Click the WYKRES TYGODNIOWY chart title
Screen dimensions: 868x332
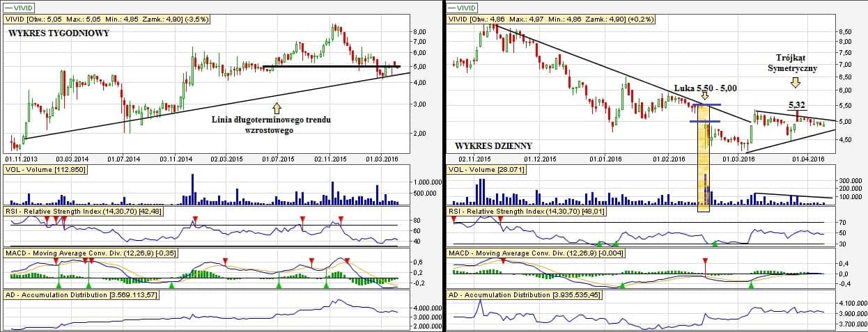(x=59, y=33)
